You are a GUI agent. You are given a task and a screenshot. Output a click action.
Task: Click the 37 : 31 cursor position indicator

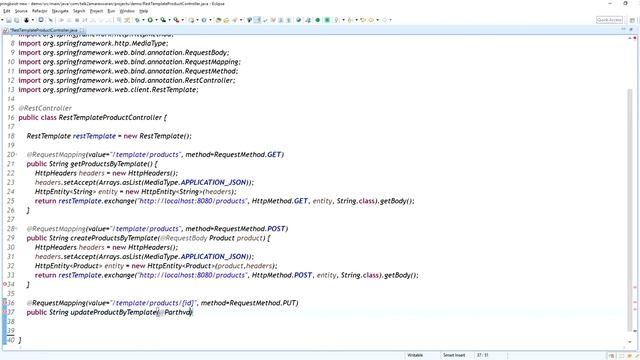click(x=483, y=355)
